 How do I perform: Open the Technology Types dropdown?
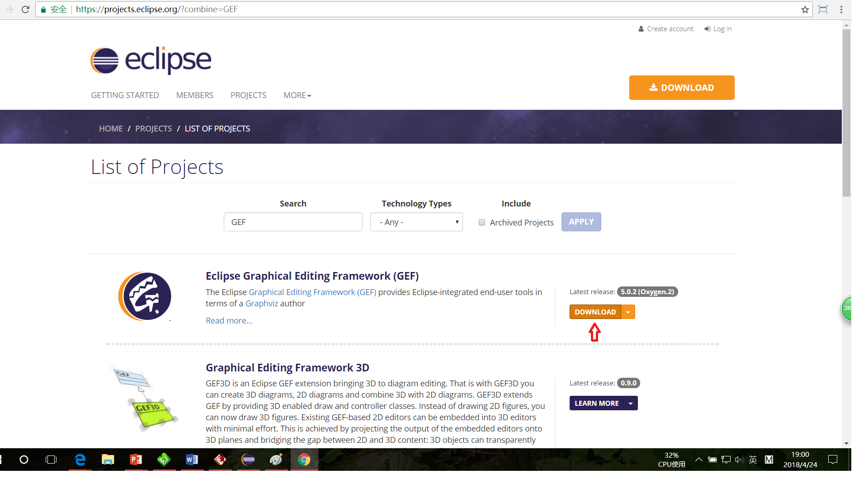tap(416, 222)
